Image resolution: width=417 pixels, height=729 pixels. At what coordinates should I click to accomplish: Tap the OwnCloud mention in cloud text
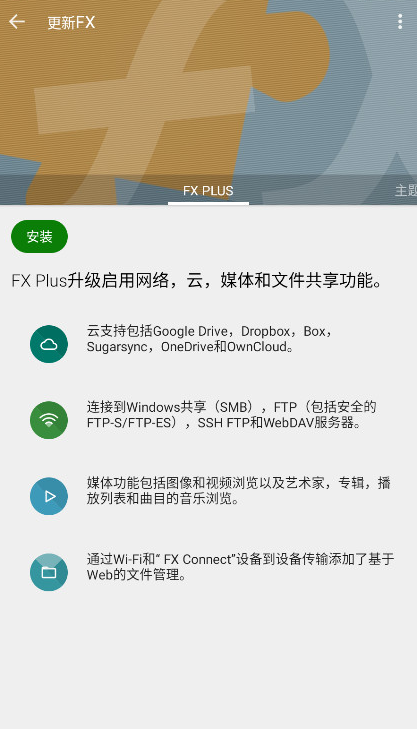(x=257, y=347)
